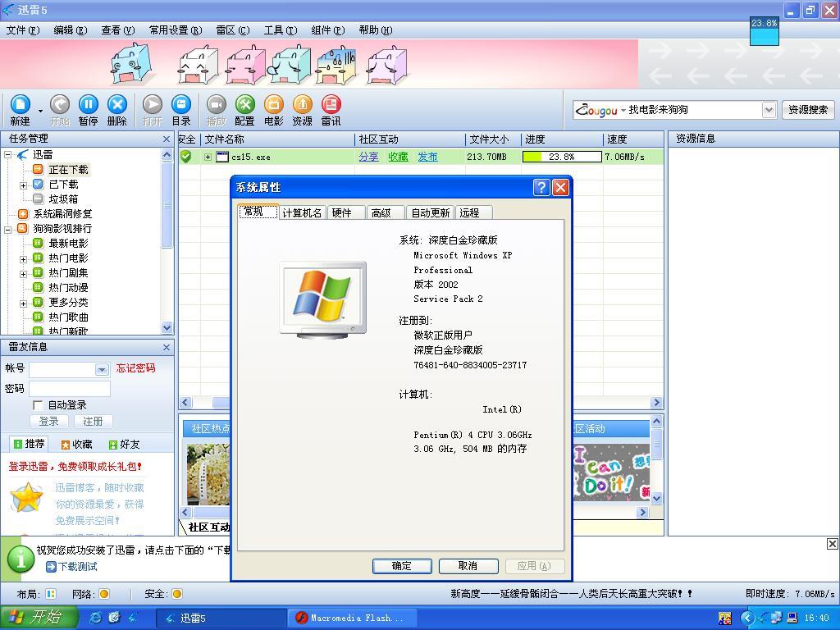The width and height of the screenshot is (840, 630).
Task: Launch Internet Explorer from quick launch
Action: (96, 618)
